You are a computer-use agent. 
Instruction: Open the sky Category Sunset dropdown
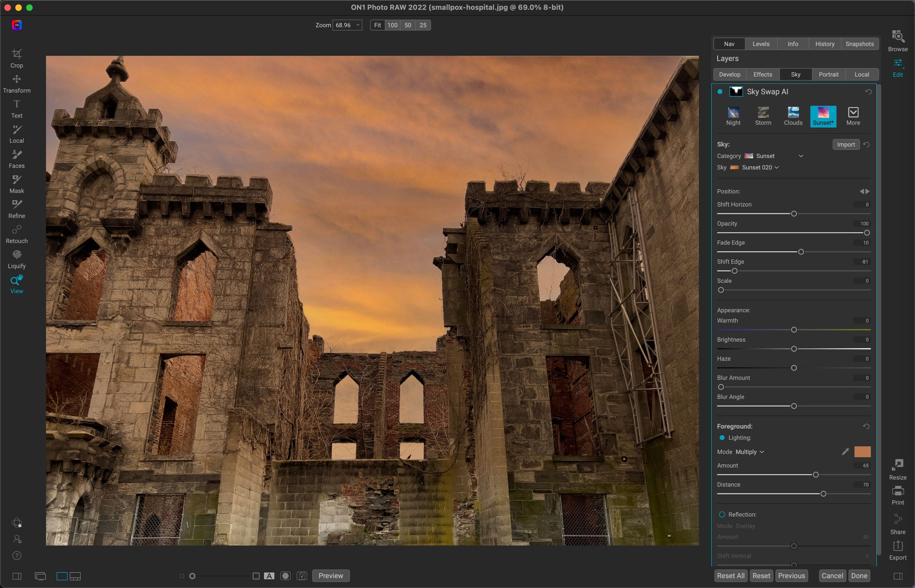coord(774,156)
